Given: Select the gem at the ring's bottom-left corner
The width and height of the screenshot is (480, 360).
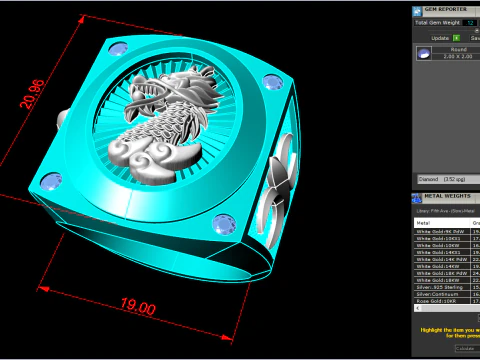Looking at the screenshot, I should [51, 182].
